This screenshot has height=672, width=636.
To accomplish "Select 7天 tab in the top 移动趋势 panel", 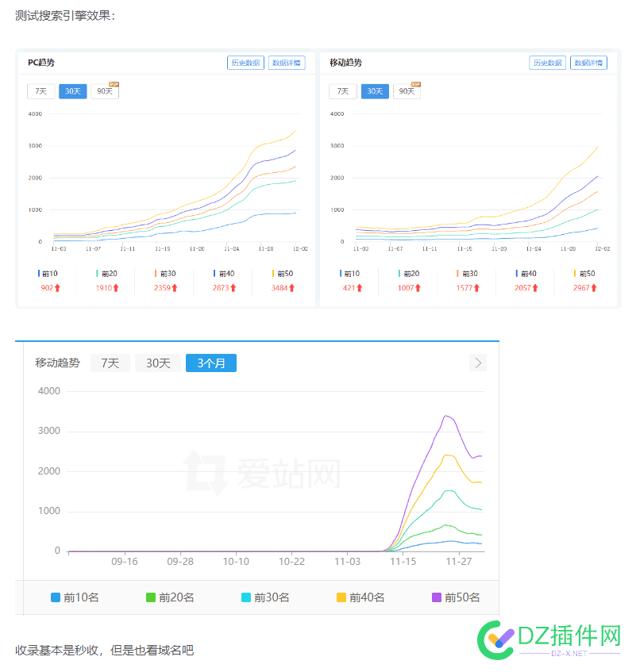I will (x=343, y=91).
